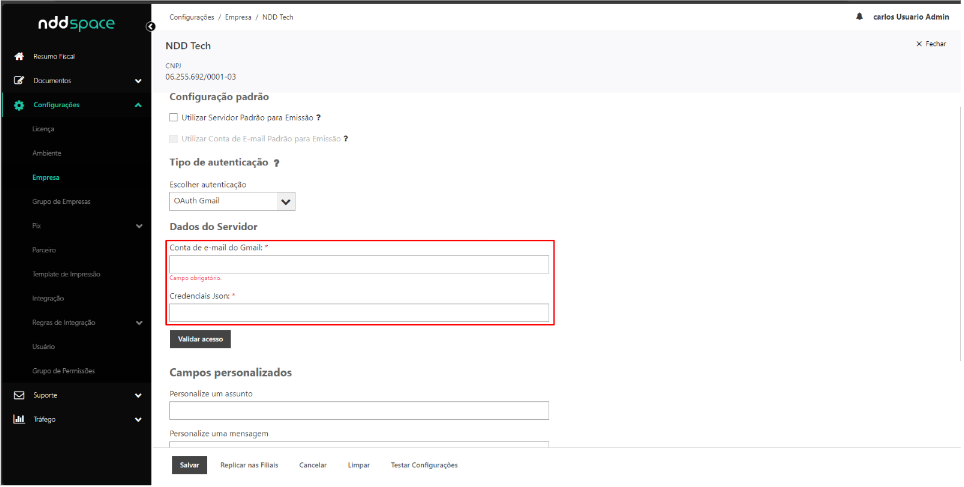Close the NDD Tech panel with Fechar
964x487 pixels.
931,45
